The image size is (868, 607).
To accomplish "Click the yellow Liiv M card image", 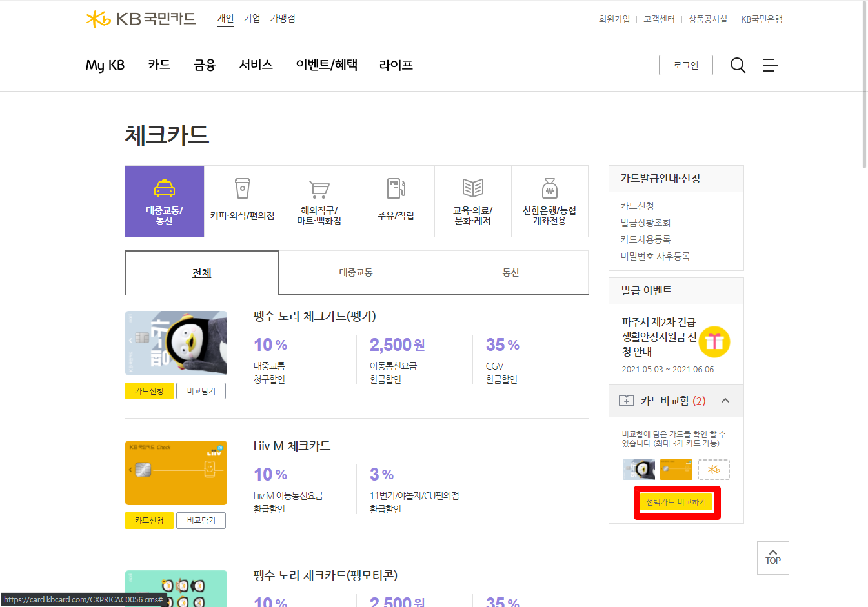I will (176, 473).
